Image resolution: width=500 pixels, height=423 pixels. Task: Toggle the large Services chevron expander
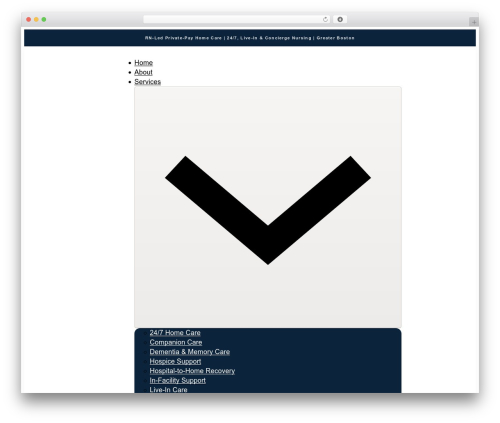point(268,207)
